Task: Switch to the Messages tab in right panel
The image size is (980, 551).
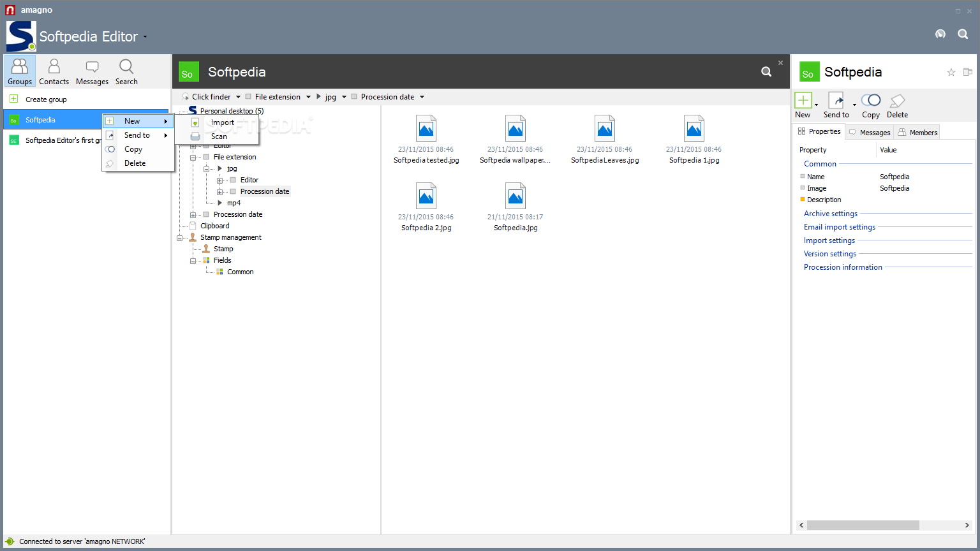Action: (x=869, y=133)
